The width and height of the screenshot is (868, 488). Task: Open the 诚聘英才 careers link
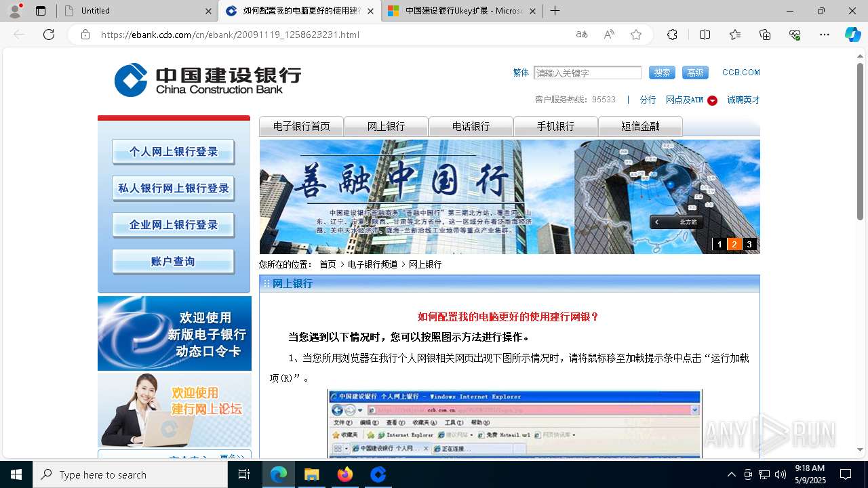click(x=743, y=100)
